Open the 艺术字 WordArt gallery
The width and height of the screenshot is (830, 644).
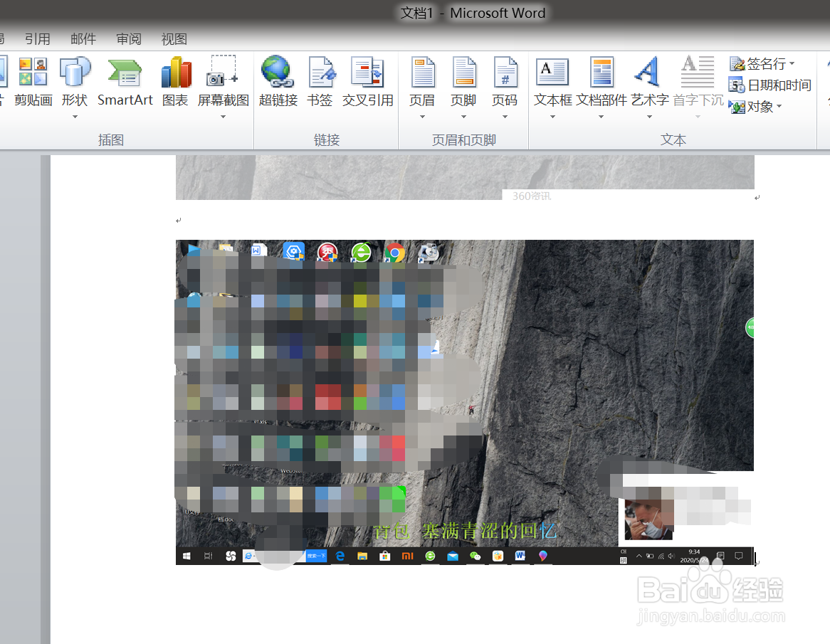point(649,88)
